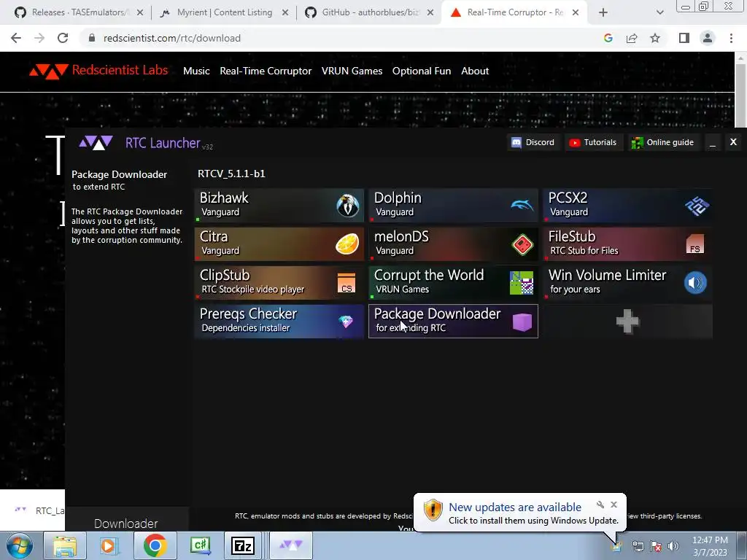Click the taskbar volume speaker icon
747x560 pixels.
coord(673,546)
